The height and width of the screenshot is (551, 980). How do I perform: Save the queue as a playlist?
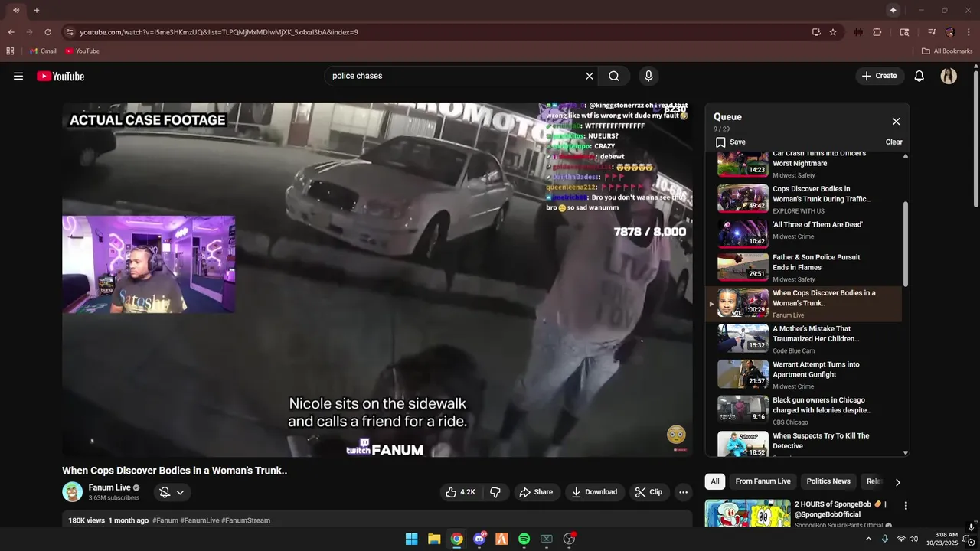pos(730,142)
